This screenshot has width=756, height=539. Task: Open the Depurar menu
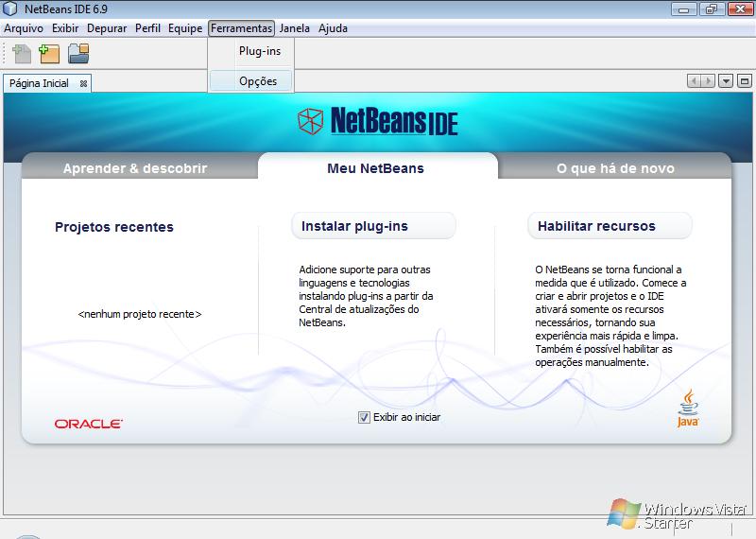coord(107,28)
